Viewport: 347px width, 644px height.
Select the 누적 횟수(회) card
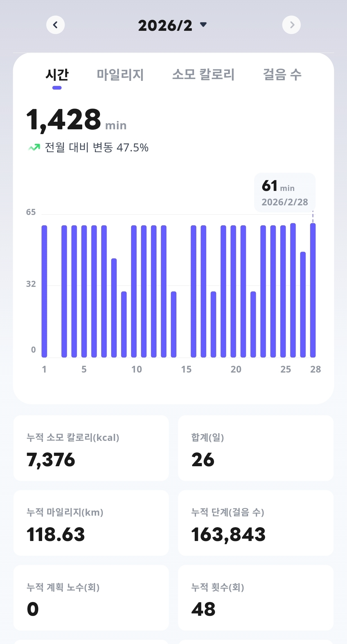256,598
